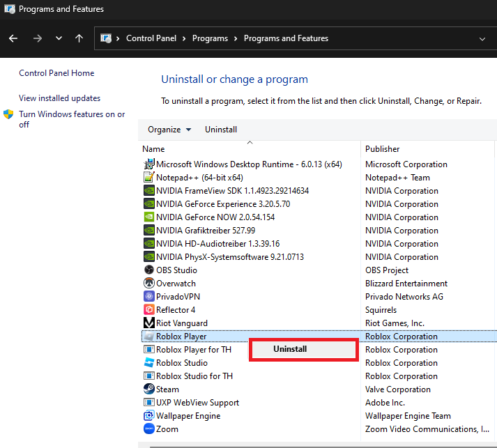Click the Reflector 4 icon

[x=148, y=310]
